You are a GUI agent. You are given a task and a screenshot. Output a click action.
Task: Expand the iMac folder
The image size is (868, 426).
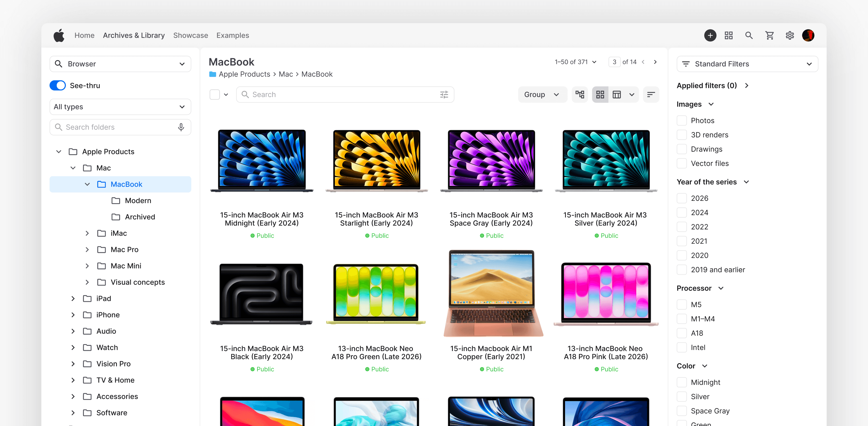click(x=87, y=233)
